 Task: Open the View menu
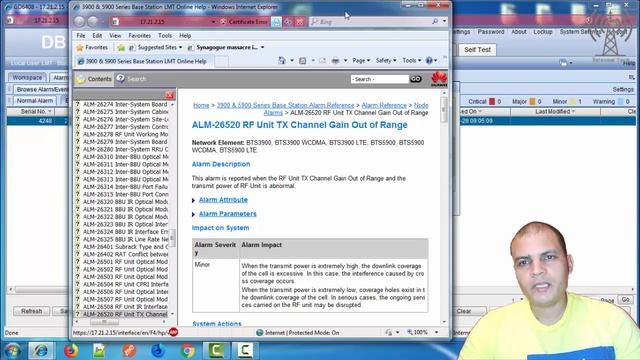[115, 36]
